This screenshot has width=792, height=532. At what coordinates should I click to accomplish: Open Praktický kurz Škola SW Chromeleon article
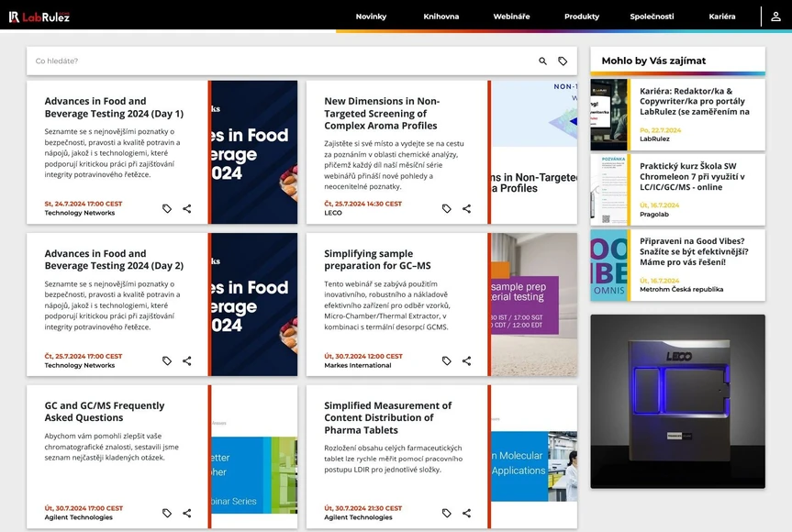click(692, 177)
